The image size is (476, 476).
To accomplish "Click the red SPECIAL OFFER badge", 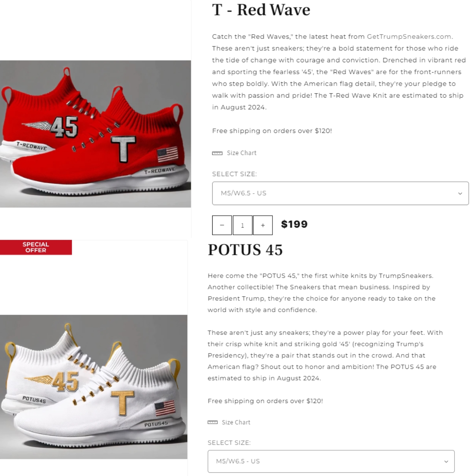I will (x=36, y=247).
